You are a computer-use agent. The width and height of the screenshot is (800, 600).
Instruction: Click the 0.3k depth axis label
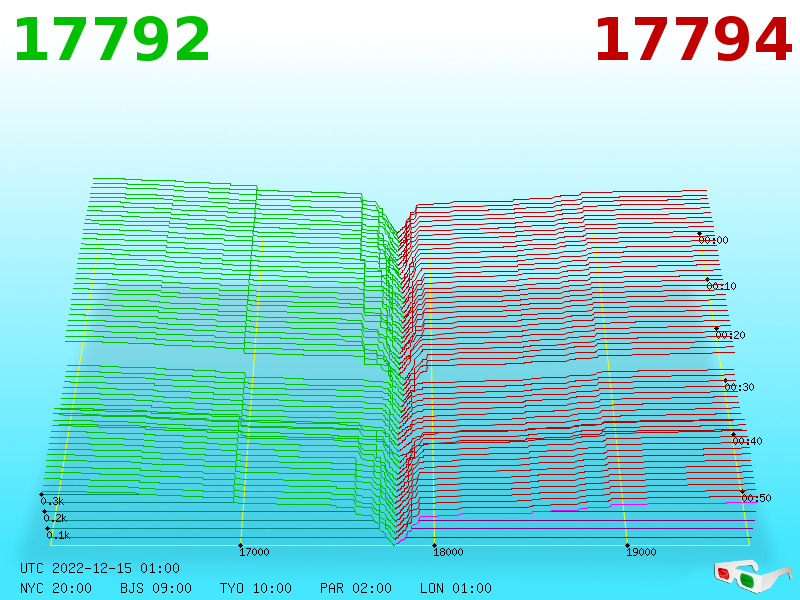(x=52, y=501)
